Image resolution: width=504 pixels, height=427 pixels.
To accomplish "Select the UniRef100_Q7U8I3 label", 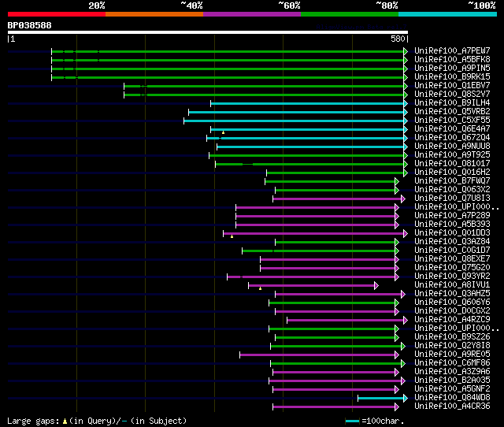I will coord(452,199).
